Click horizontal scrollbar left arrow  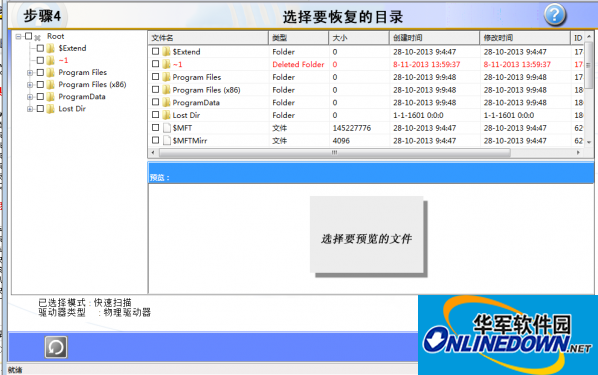(x=153, y=153)
